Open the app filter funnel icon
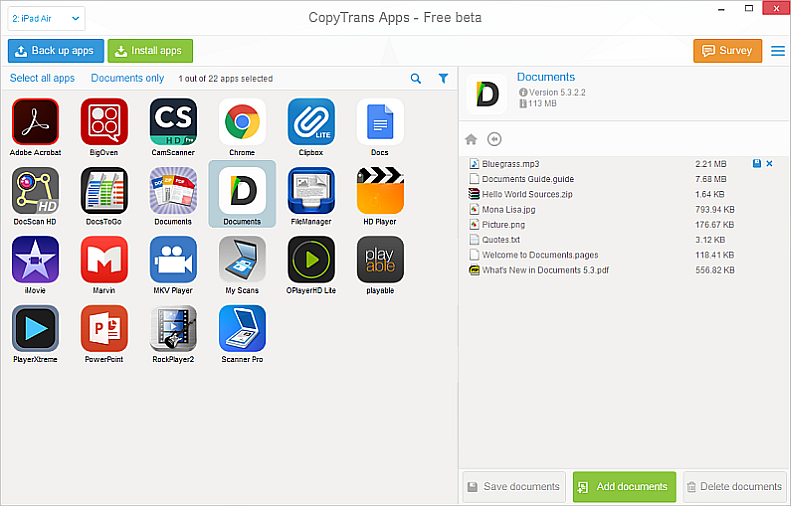 click(443, 78)
